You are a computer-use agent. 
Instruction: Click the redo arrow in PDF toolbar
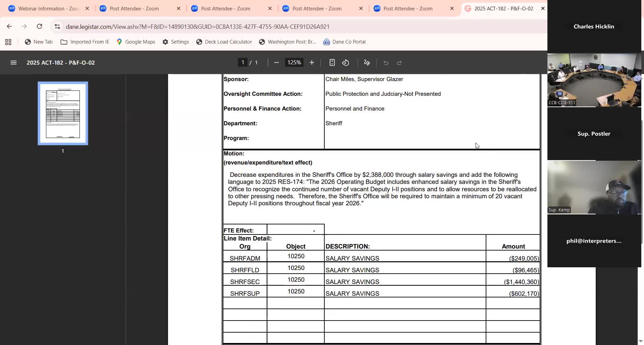click(399, 63)
